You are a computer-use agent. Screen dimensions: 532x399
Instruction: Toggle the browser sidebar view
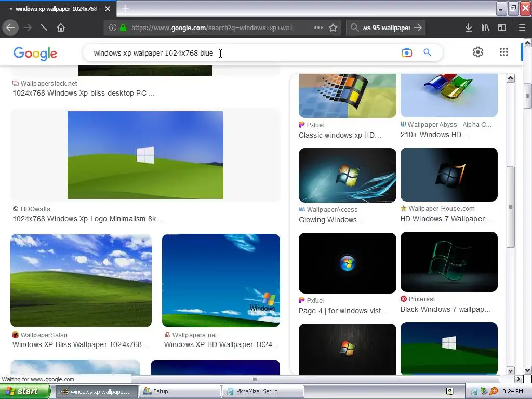pyautogui.click(x=502, y=28)
